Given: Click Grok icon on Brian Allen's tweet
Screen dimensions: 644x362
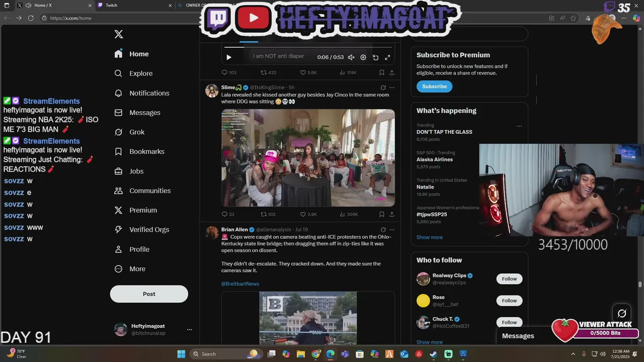Looking at the screenshot, I should point(383,229).
